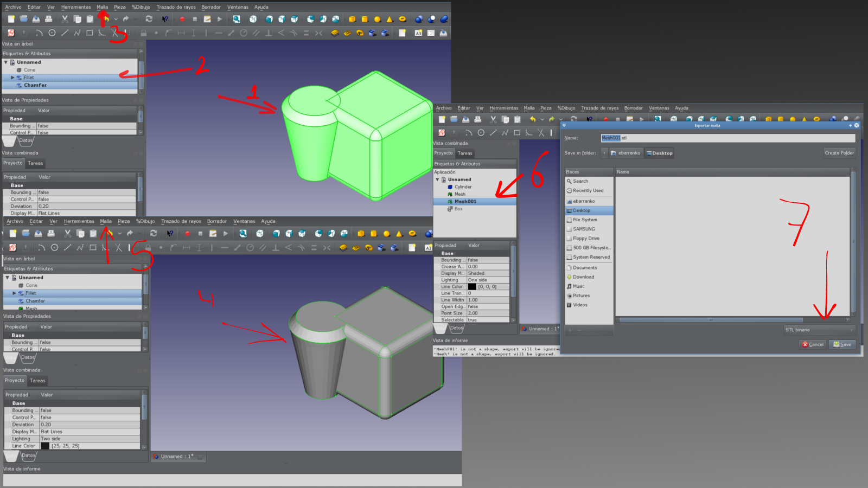This screenshot has width=868, height=488.
Task: Click yellow Sphere primitive icon in top-left window
Action: [377, 19]
